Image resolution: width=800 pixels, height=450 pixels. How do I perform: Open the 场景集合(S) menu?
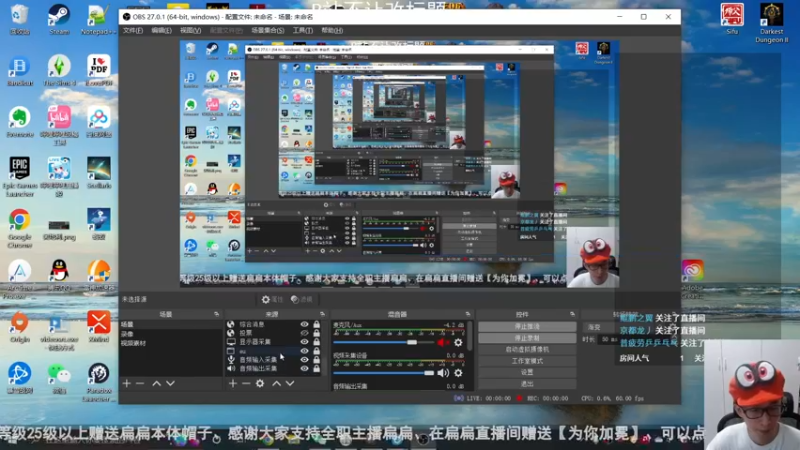268,31
